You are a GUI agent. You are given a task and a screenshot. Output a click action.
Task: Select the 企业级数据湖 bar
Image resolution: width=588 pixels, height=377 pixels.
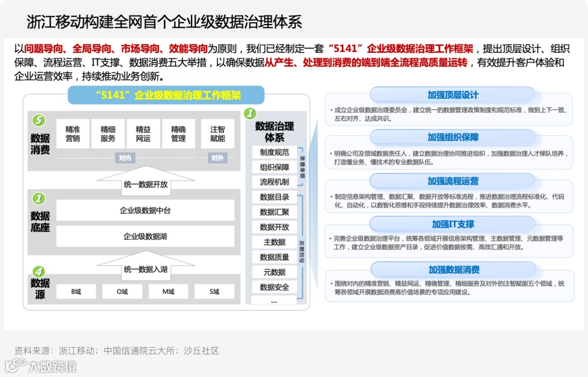coord(145,236)
